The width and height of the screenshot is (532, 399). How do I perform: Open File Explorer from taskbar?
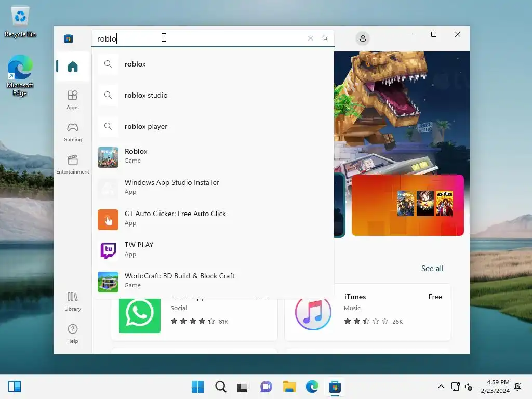[289, 387]
